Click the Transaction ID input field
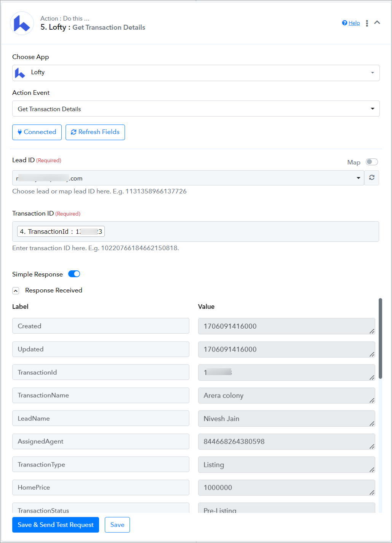Viewport: 392px width, 543px height. pos(196,232)
